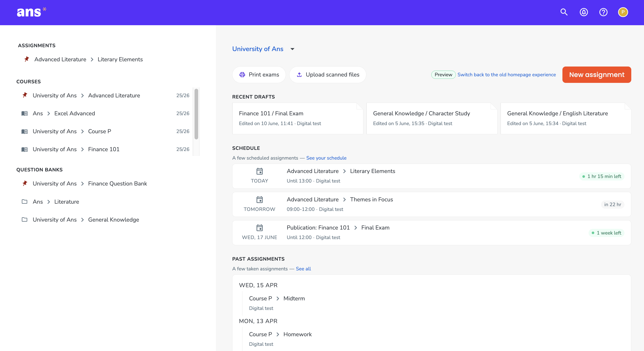Screen dimensions: 644x351
Task: Open General Knowledge / English Literature draft
Action: 566,119
